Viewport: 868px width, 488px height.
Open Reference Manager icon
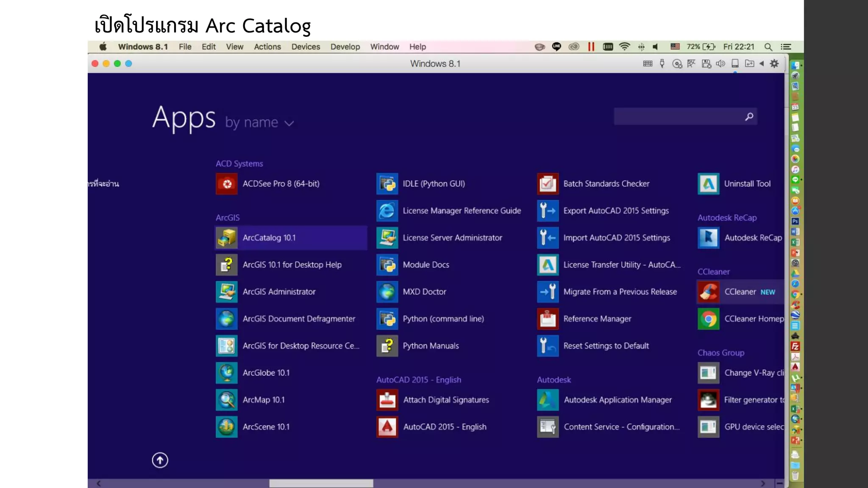(x=548, y=319)
